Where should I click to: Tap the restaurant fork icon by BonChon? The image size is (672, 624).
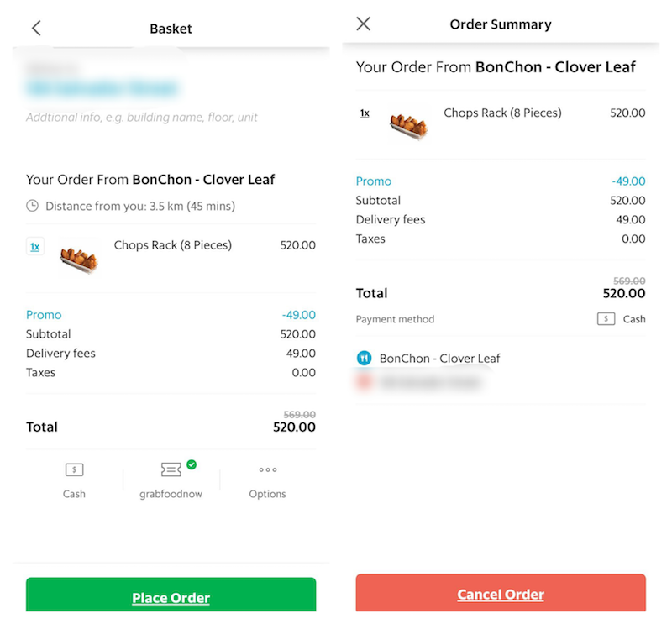[365, 358]
